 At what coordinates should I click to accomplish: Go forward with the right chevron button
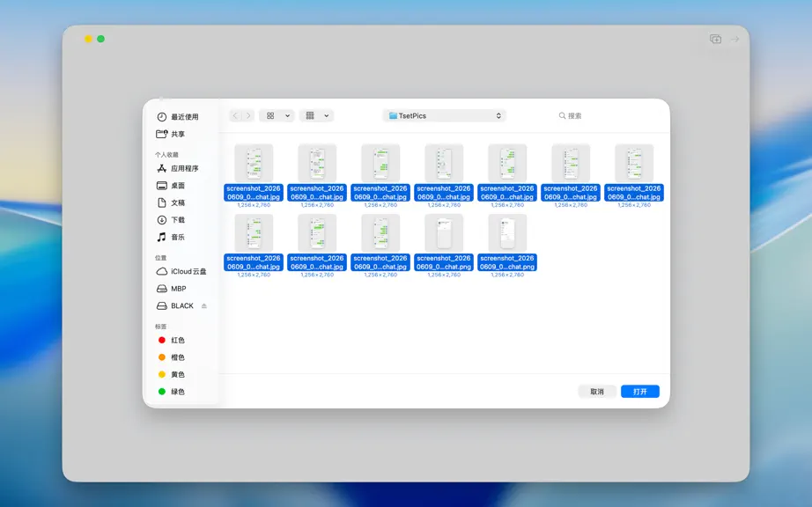click(248, 116)
